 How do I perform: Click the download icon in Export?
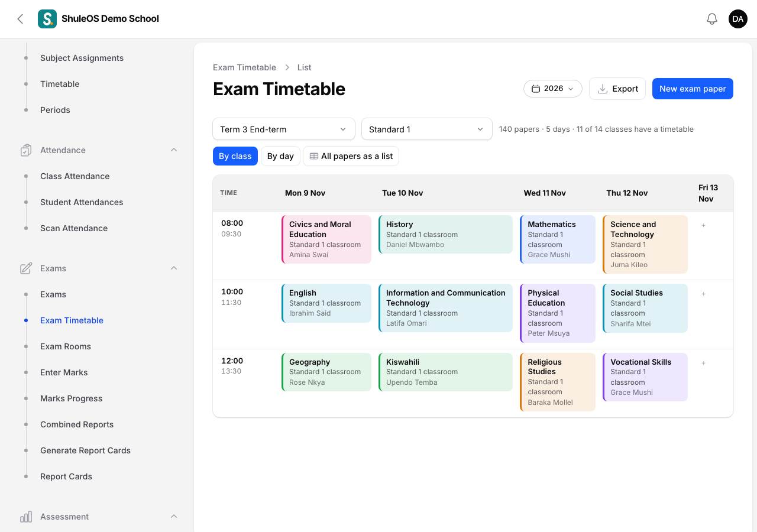pos(603,89)
